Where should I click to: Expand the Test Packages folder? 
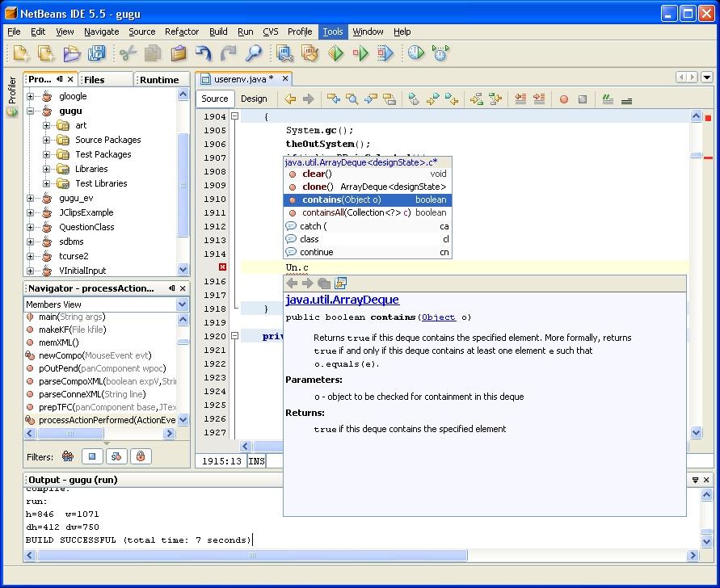46,155
